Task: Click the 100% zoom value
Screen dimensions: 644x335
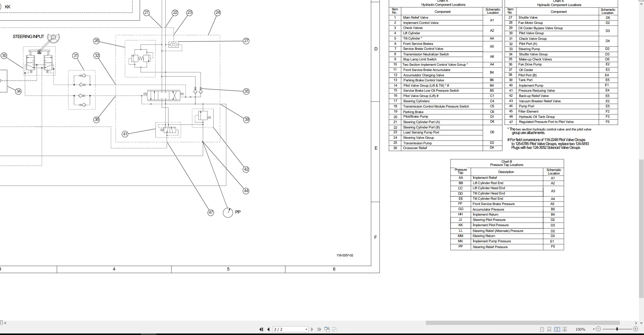Action: [x=580, y=329]
